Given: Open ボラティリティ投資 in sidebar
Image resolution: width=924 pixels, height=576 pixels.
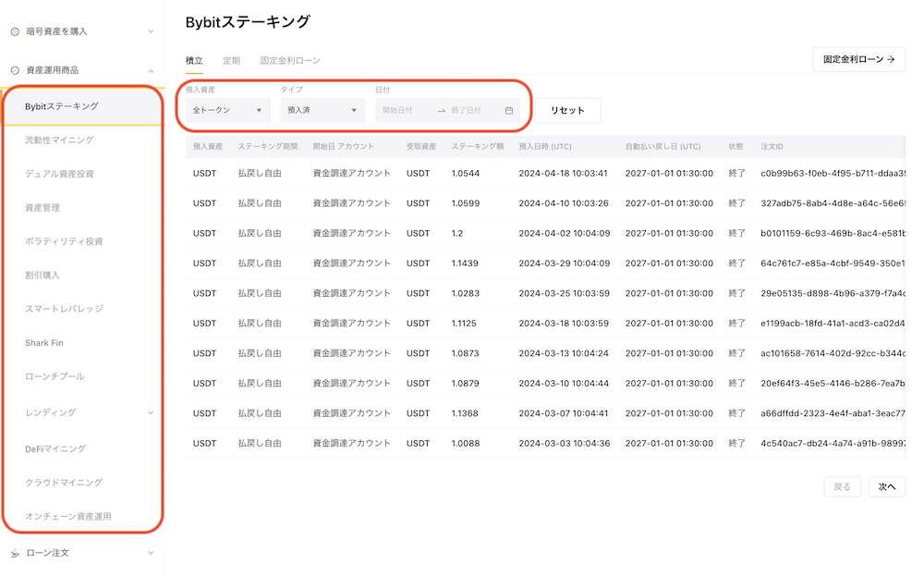Looking at the screenshot, I should click(x=64, y=241).
